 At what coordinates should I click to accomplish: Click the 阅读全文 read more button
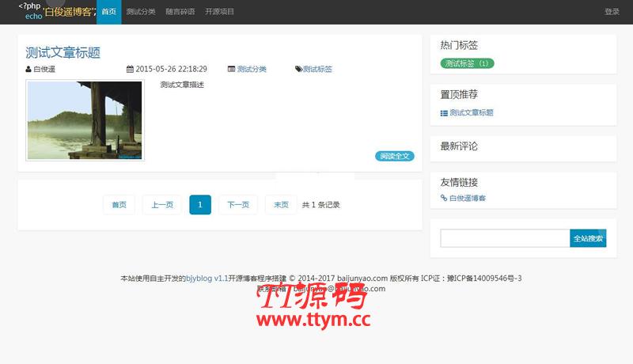tap(394, 156)
